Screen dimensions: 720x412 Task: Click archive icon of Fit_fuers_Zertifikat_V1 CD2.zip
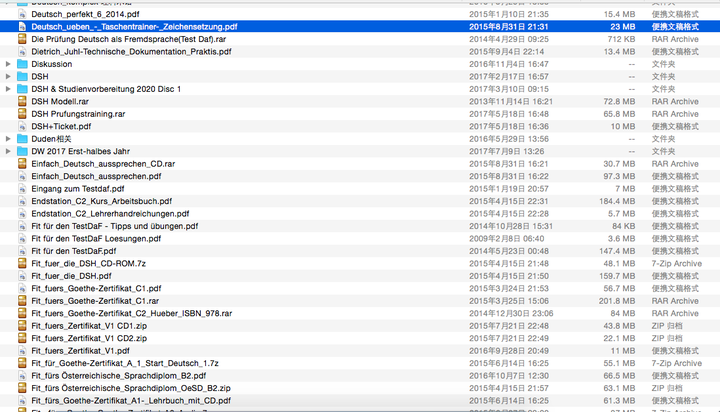[22, 338]
